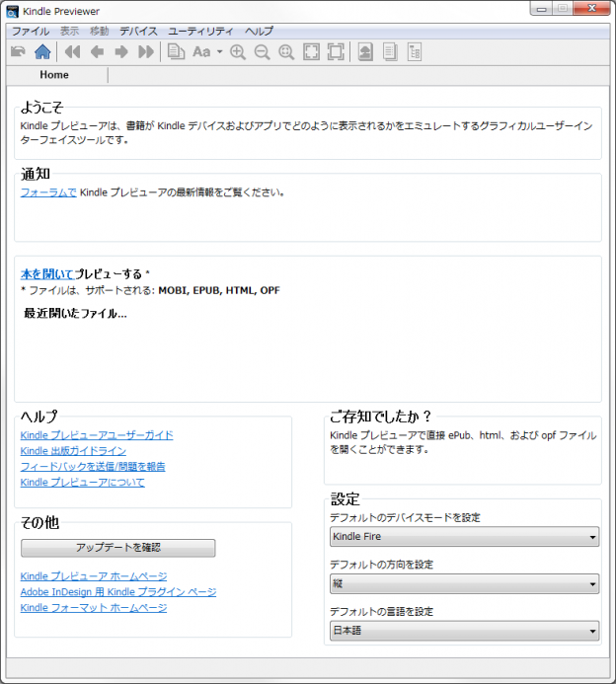The width and height of the screenshot is (616, 684).
Task: Click the page text view icon
Action: (x=390, y=52)
